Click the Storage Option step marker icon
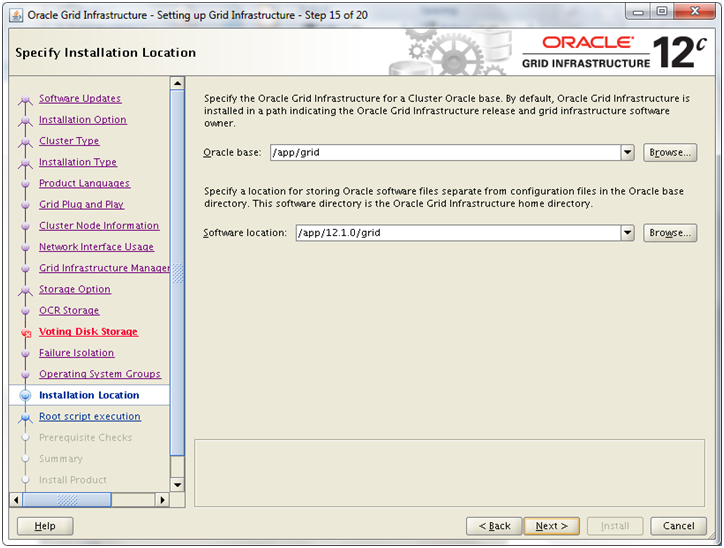 coord(25,291)
